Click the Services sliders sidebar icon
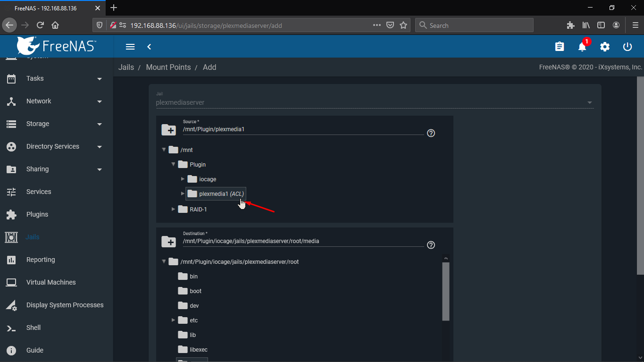644x362 pixels. pyautogui.click(x=11, y=192)
